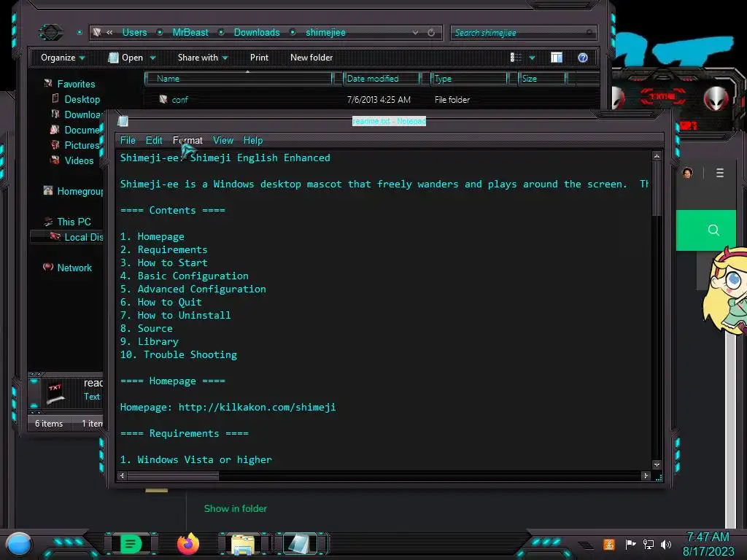Viewport: 747px width, 560px height.
Task: Select Desktop in navigation pane
Action: (82, 99)
